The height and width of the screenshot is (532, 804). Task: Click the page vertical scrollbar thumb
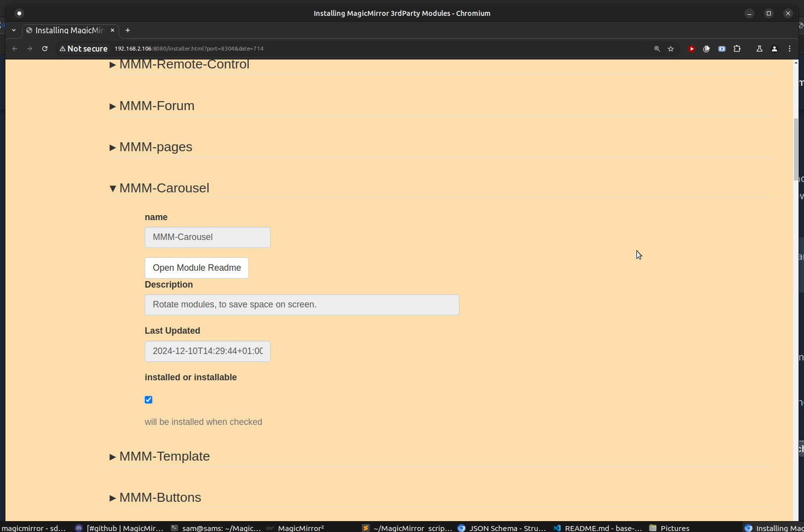click(796, 149)
